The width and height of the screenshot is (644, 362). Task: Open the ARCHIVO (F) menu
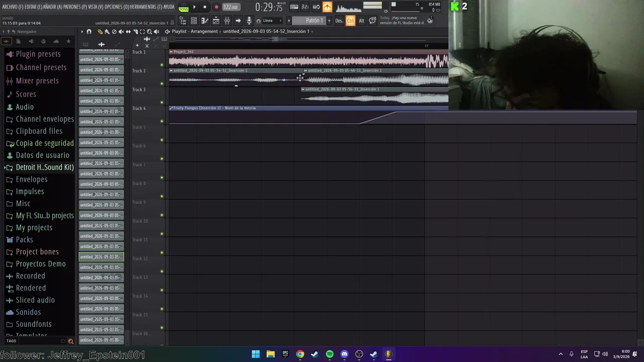coord(12,7)
